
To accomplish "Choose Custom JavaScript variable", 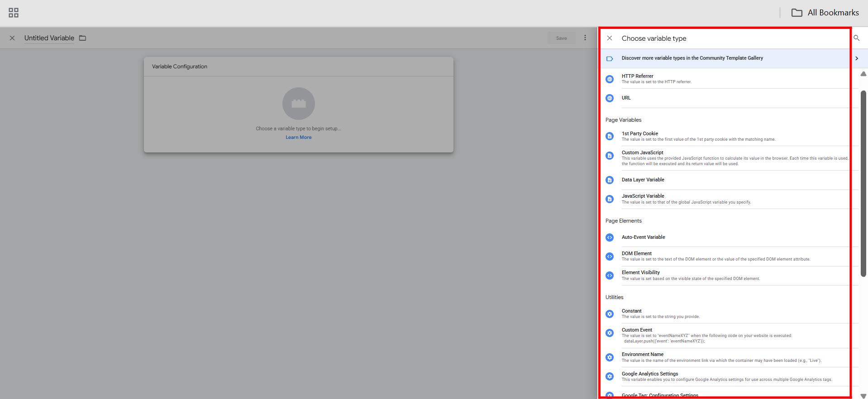I will coord(732,158).
